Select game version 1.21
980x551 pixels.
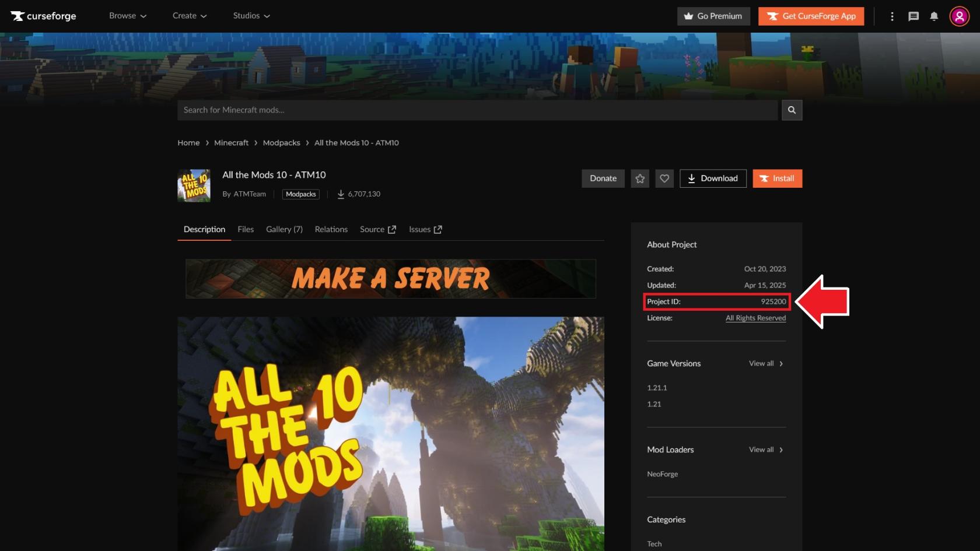coord(654,404)
